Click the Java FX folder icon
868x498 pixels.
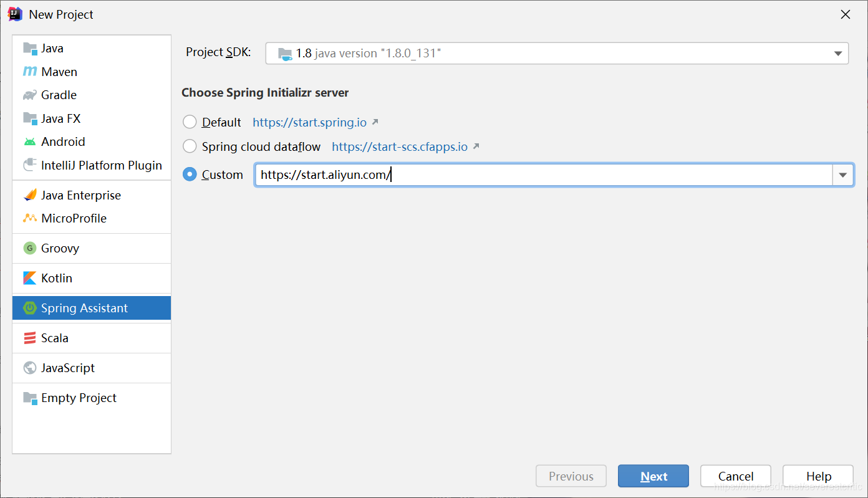[30, 118]
